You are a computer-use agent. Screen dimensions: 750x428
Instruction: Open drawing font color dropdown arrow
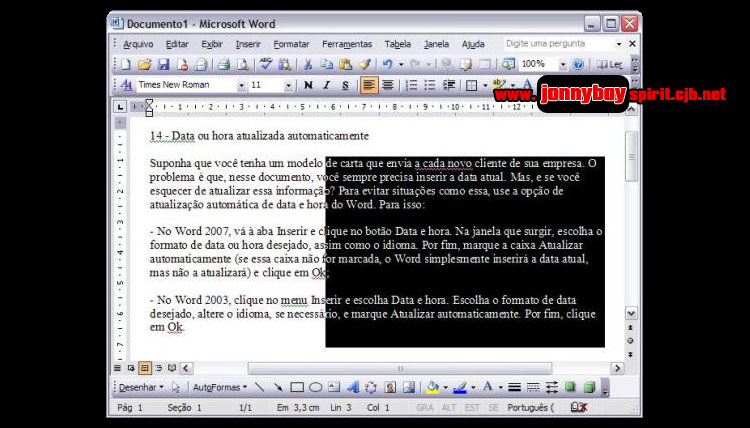tap(500, 387)
